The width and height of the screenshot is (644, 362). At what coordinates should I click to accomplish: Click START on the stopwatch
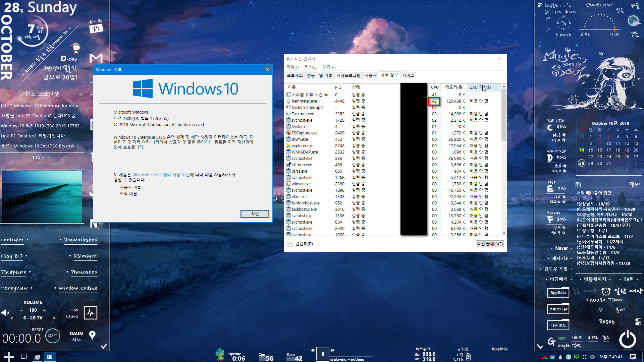coord(52,336)
